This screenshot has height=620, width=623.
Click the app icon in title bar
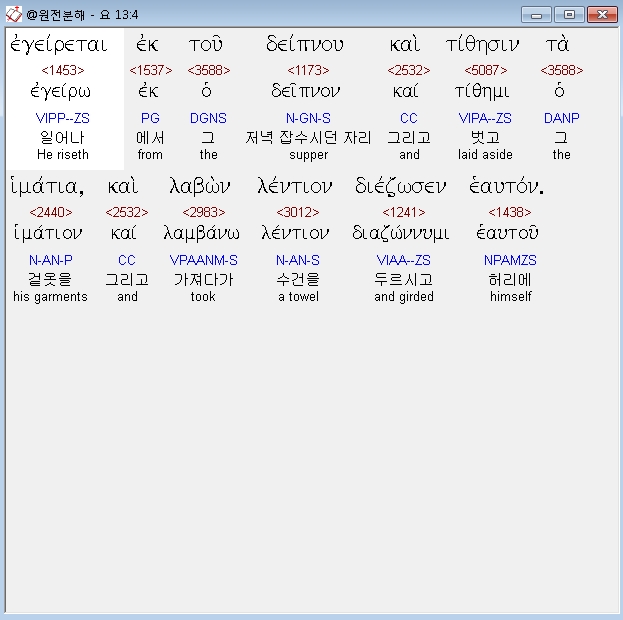pos(14,15)
